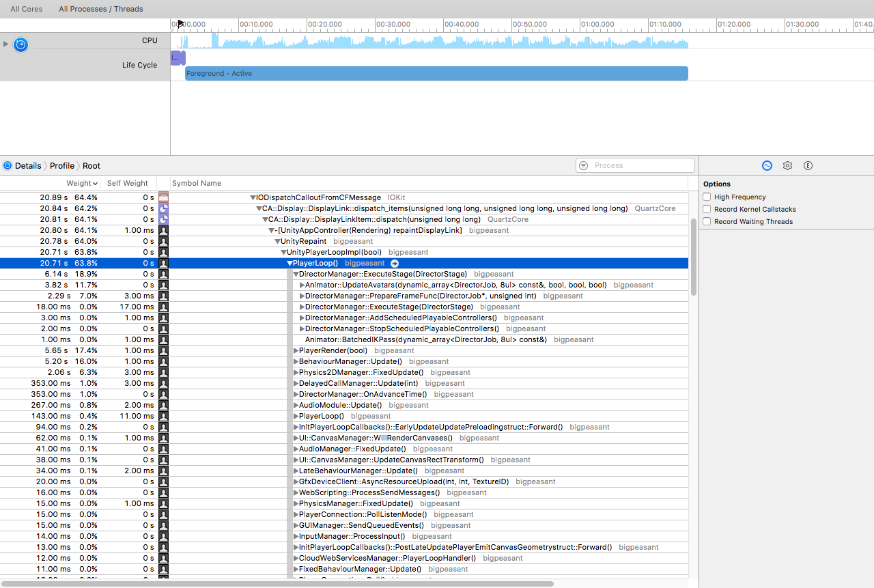Open Weight column sort dropdown arrow
This screenshot has height=588, width=874.
(94, 183)
